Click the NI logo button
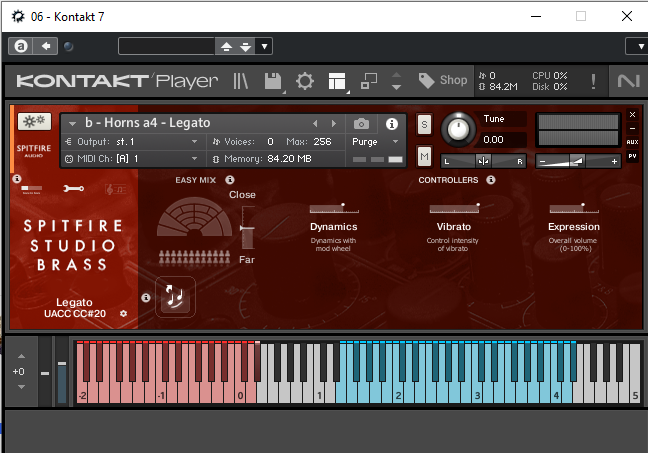648x453 pixels. click(x=628, y=81)
